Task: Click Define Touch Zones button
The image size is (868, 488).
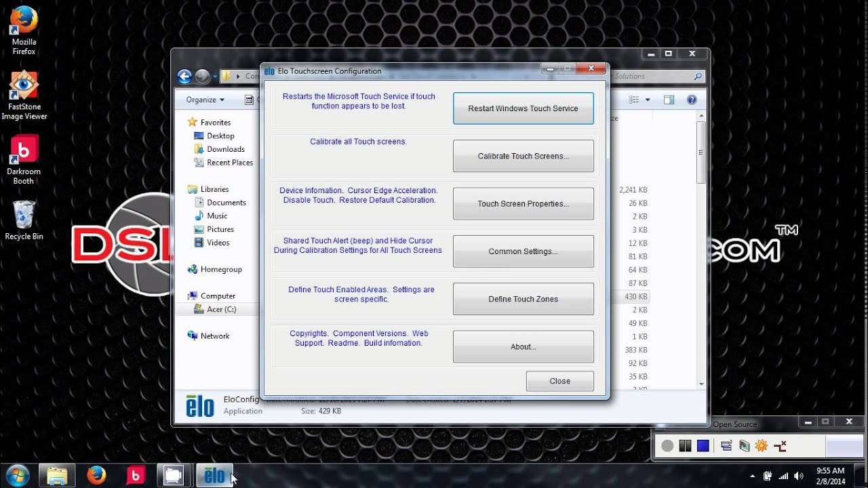Action: [x=523, y=299]
